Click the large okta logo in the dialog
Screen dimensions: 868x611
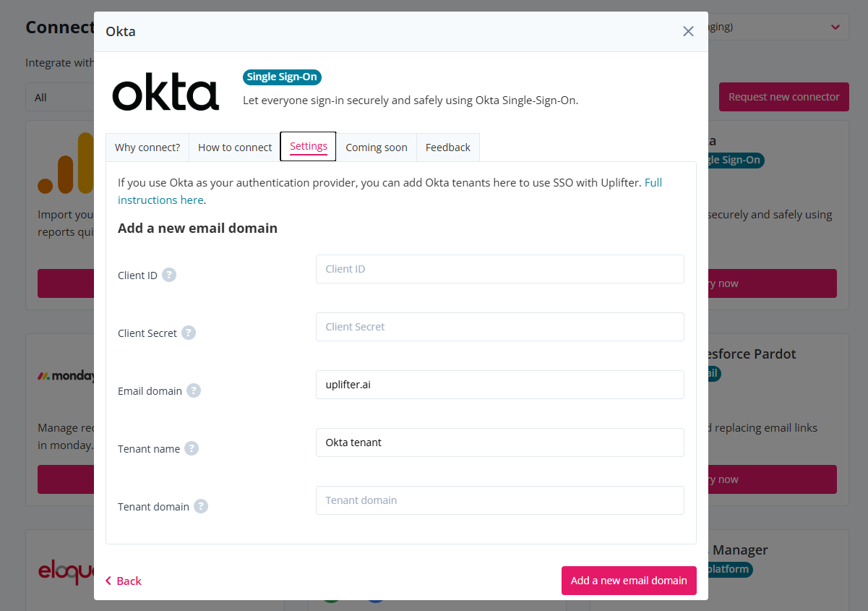[166, 92]
